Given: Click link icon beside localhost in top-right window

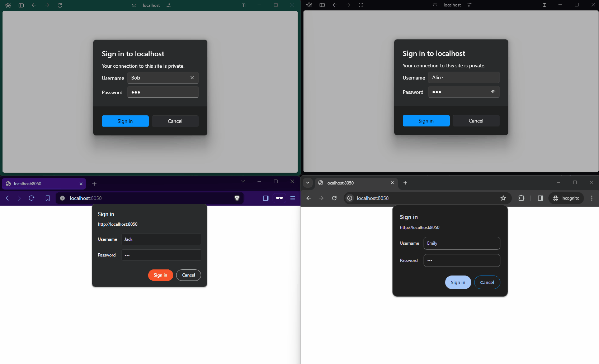Looking at the screenshot, I should 435,5.
